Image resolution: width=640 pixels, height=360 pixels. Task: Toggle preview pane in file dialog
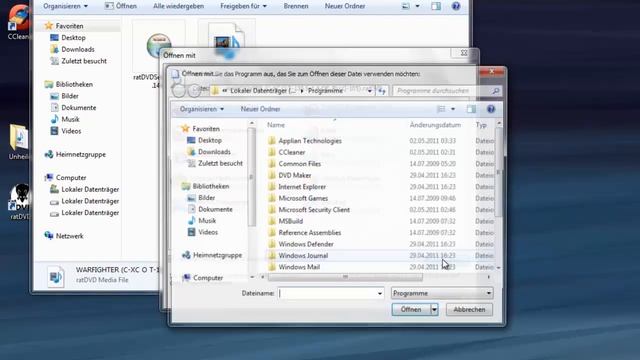click(x=471, y=109)
